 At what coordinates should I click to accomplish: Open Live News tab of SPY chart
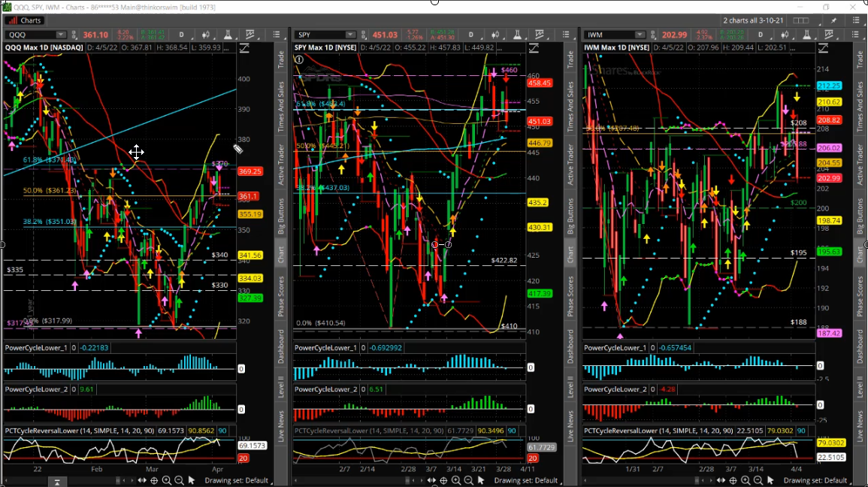(570, 426)
